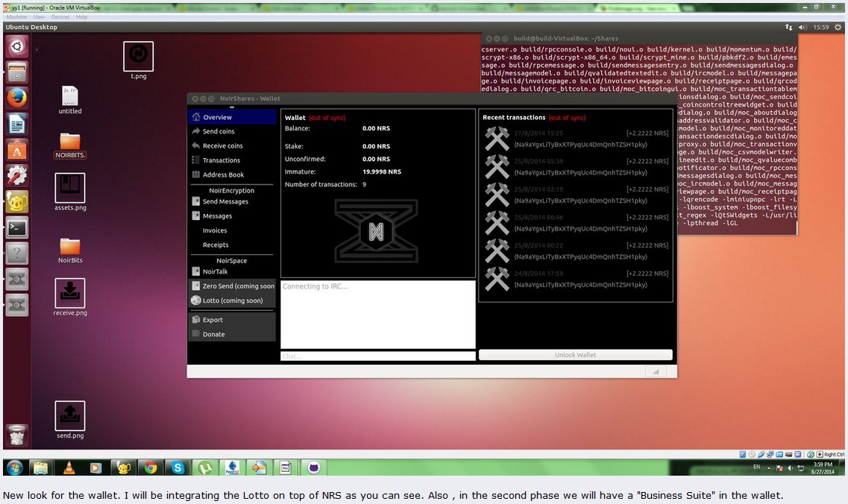
Task: Open the Ubuntu Dash from the launcher
Action: point(16,46)
